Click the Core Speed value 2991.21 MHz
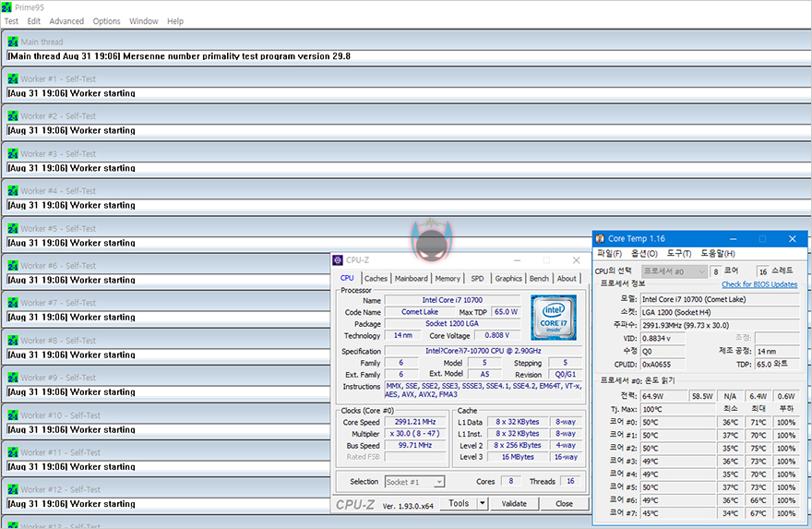The height and width of the screenshot is (529, 812). click(415, 422)
